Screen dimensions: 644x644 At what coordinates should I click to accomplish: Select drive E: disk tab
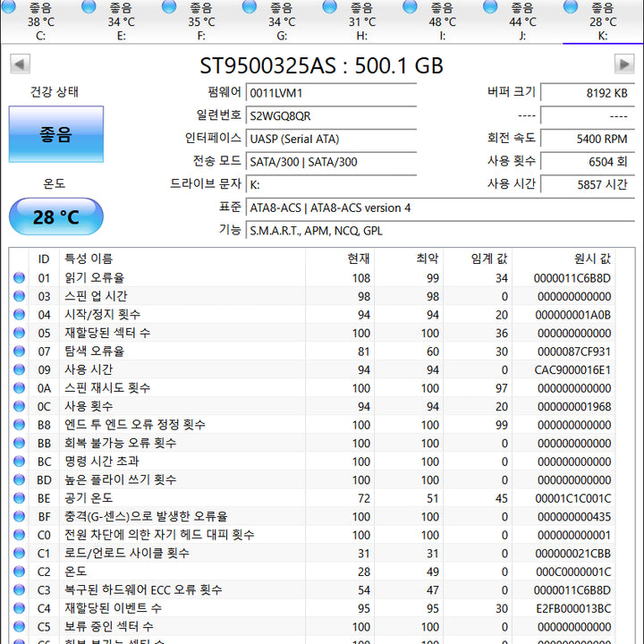tap(121, 21)
